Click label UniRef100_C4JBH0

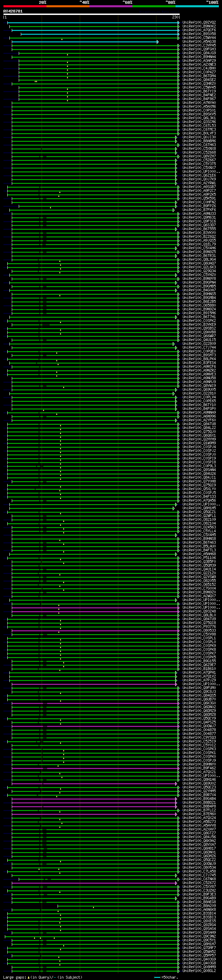pyautogui.click(x=199, y=68)
